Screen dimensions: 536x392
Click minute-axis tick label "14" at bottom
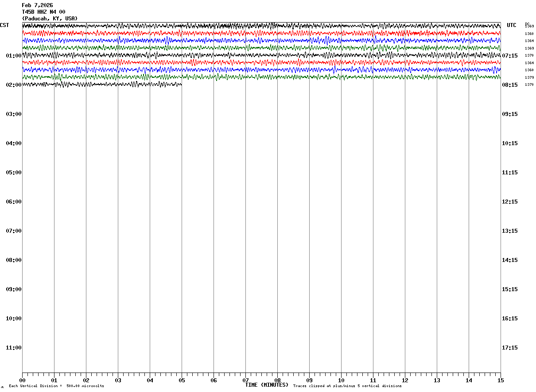click(x=469, y=380)
